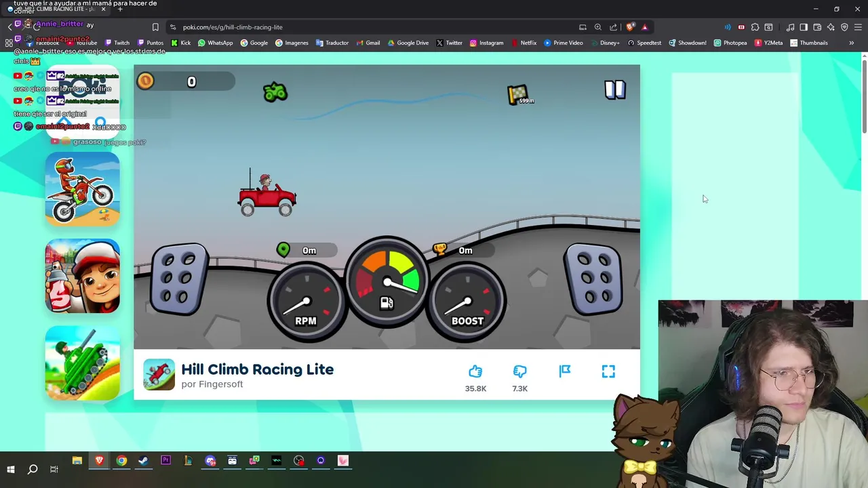Click the zoom magnifier icon in address bar

pos(598,27)
